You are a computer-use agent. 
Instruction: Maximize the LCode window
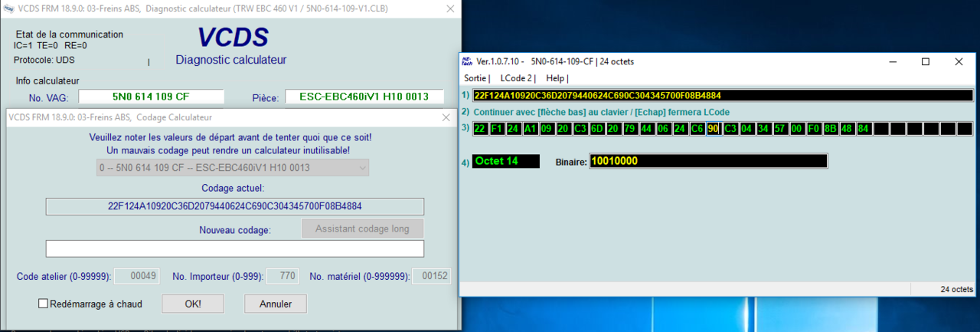coord(925,61)
